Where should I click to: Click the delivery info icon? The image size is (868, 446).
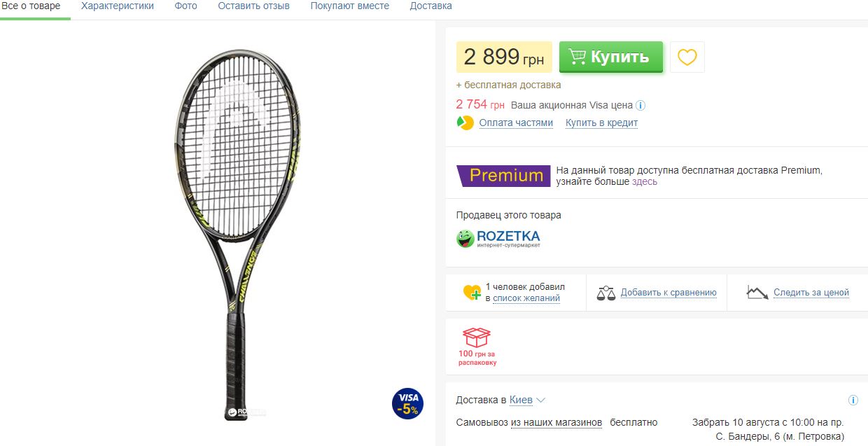pyautogui.click(x=853, y=400)
